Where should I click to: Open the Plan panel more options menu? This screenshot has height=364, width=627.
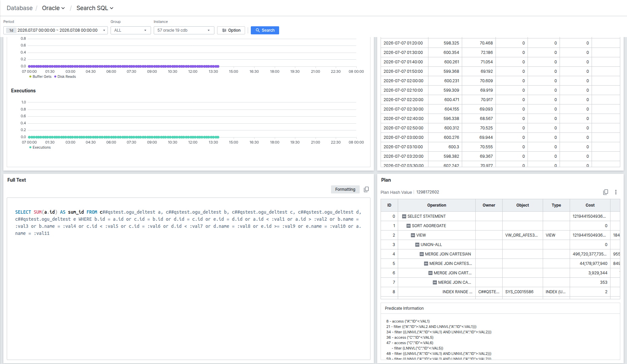(x=616, y=192)
